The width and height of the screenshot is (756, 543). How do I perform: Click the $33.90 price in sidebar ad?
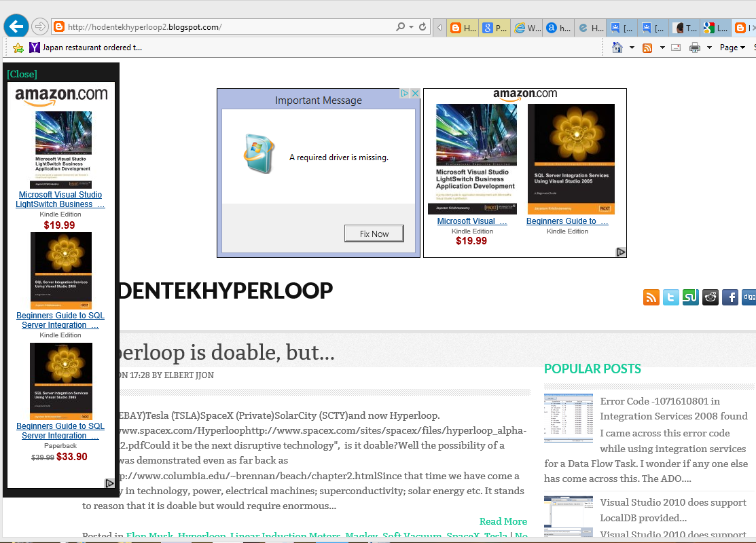(72, 456)
